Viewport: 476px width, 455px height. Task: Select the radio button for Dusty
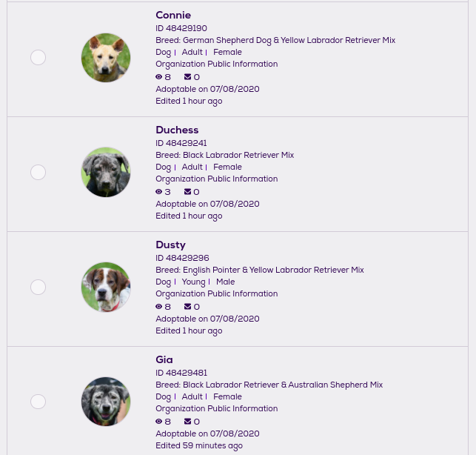pos(38,288)
